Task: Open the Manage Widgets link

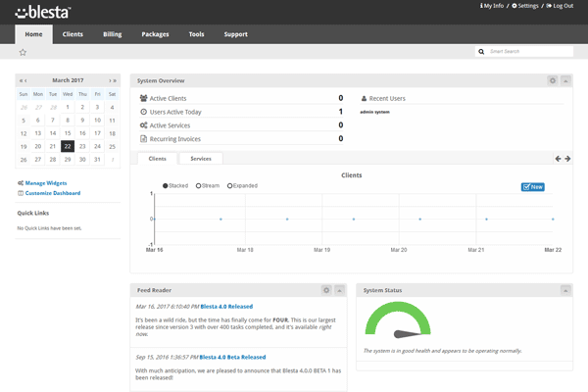Action: [45, 183]
